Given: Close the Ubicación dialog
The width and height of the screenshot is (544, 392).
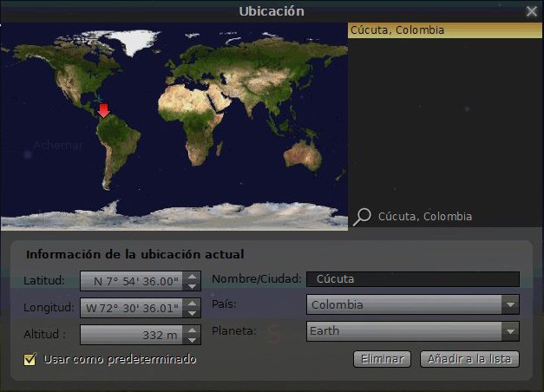Looking at the screenshot, I should click(532, 11).
